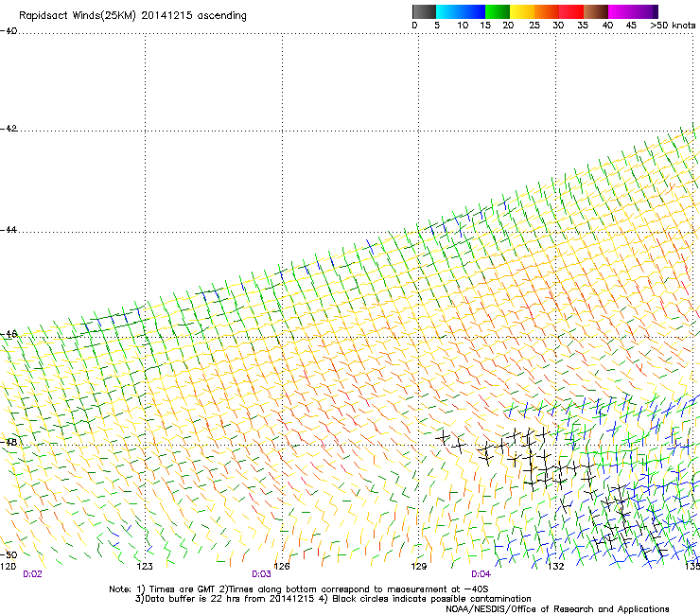700x615 pixels.
Task: Click the cyan-blue 5-15 knots color band
Action: click(461, 11)
